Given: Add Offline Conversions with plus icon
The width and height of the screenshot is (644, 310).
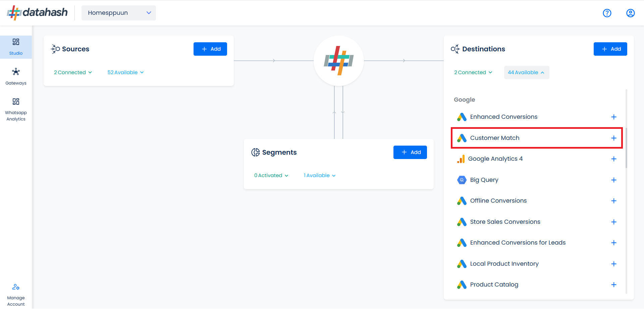Looking at the screenshot, I should coord(614,201).
